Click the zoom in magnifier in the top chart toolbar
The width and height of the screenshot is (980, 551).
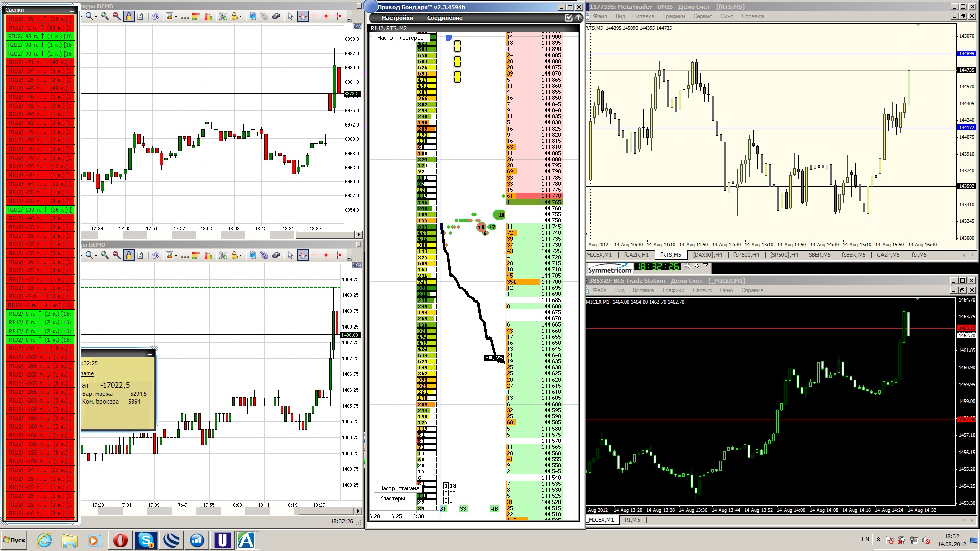point(105,16)
